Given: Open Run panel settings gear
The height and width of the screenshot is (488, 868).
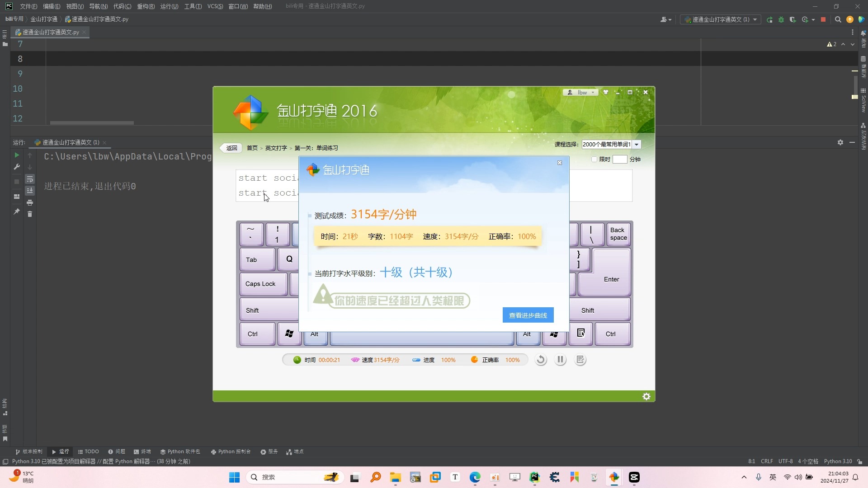Looking at the screenshot, I should 840,142.
